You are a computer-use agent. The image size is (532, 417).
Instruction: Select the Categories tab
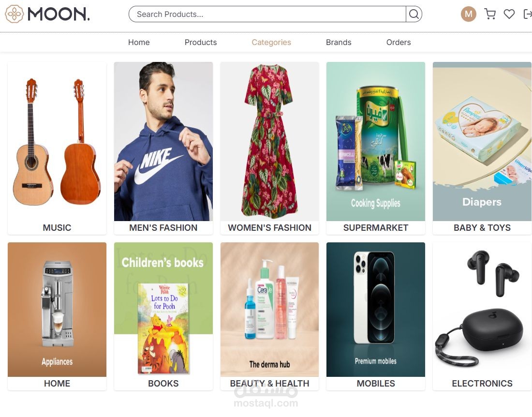tap(271, 43)
